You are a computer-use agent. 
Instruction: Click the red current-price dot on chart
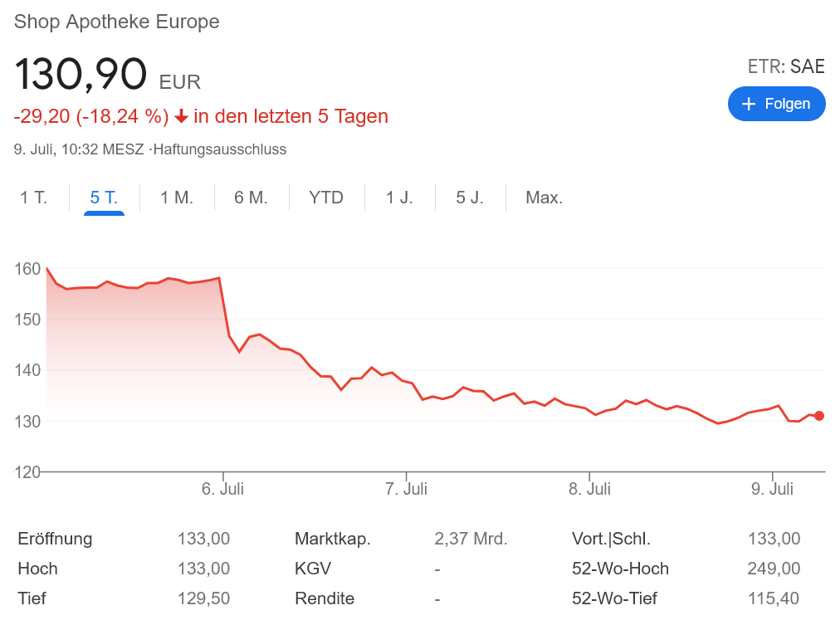819,416
